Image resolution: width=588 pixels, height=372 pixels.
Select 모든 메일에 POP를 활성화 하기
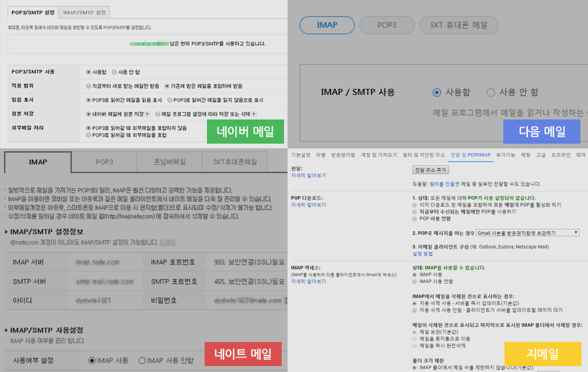coord(415,205)
